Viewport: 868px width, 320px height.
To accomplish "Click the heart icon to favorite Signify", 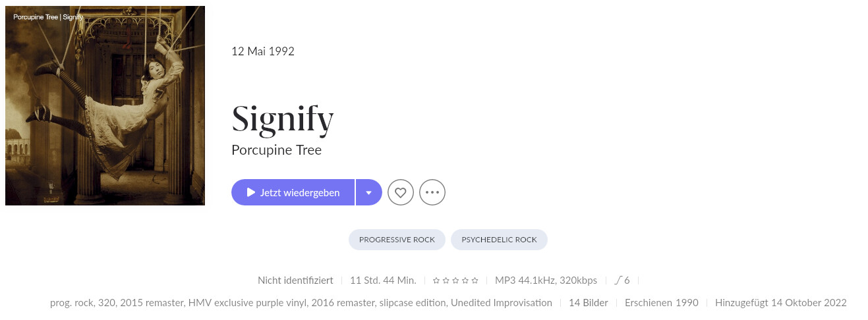I will pyautogui.click(x=401, y=192).
